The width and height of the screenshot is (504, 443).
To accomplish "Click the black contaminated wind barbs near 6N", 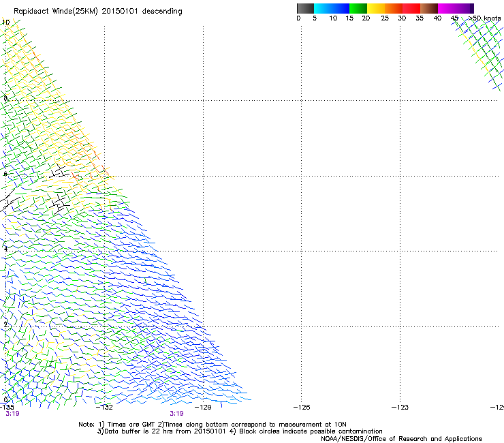I will pos(59,171).
